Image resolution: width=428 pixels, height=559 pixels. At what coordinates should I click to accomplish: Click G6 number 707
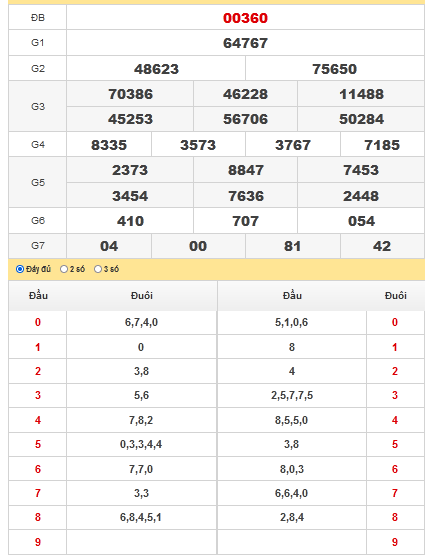[x=245, y=221]
